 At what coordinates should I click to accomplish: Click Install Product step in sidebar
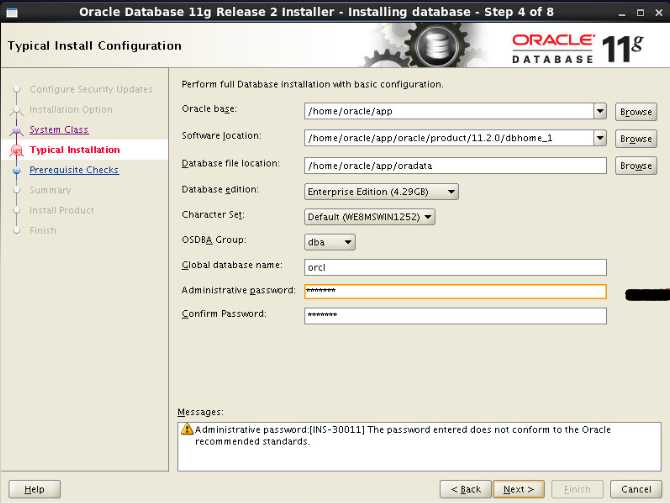tap(62, 210)
